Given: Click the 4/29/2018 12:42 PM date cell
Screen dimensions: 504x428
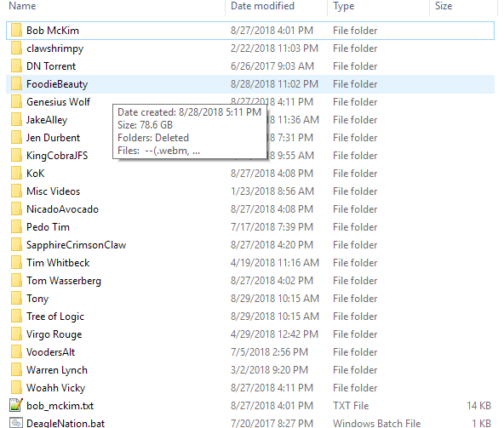Looking at the screenshot, I should click(x=274, y=334).
